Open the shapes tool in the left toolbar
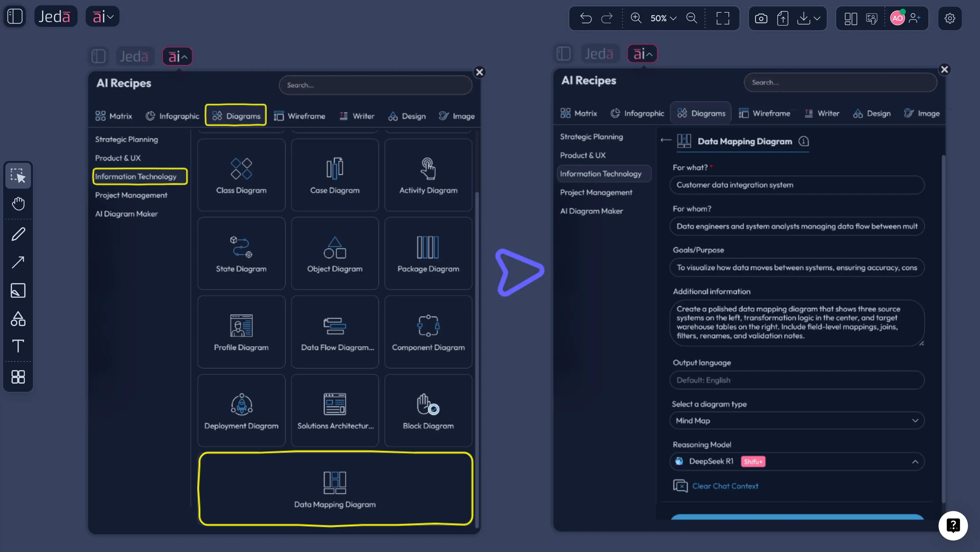This screenshot has height=552, width=980. click(x=18, y=319)
